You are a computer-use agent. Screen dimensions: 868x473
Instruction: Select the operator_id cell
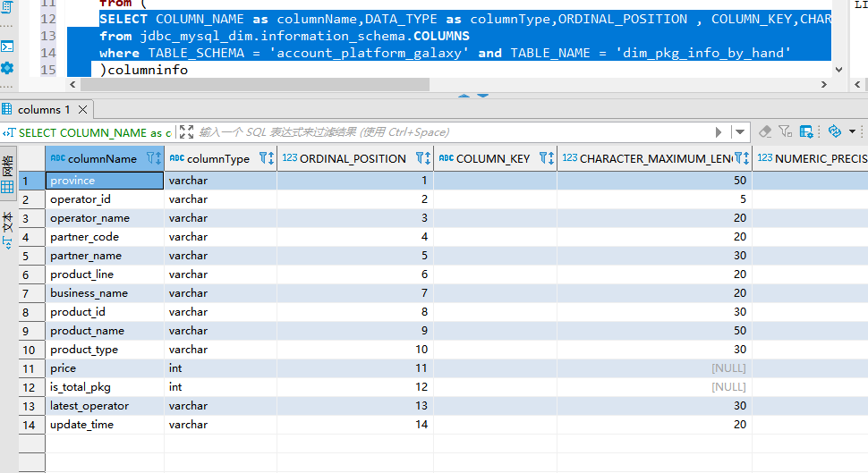pyautogui.click(x=105, y=199)
